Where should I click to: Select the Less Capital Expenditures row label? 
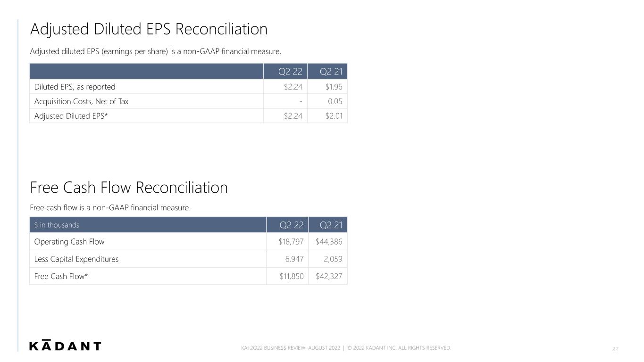(76, 259)
